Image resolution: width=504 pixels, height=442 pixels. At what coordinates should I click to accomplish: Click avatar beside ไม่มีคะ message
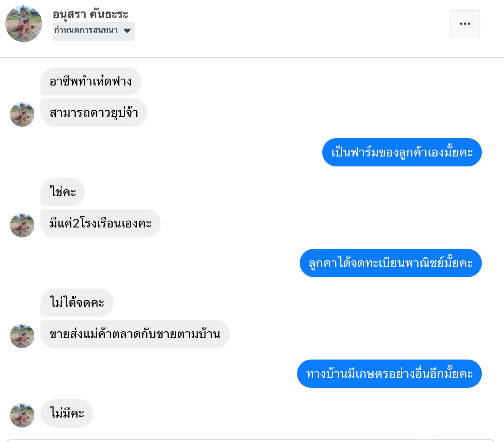point(22,415)
